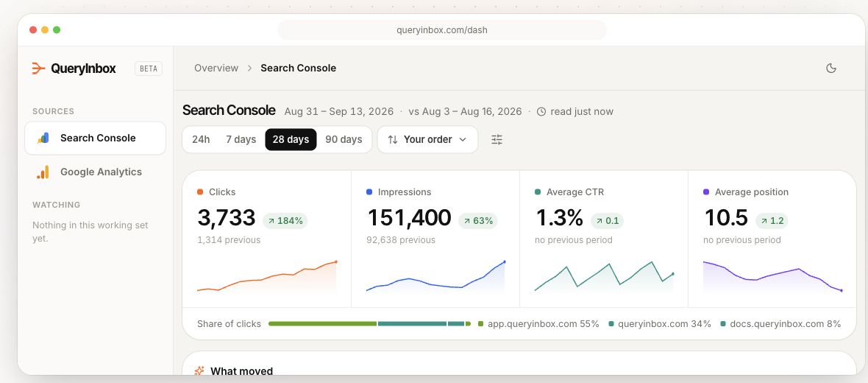
Task: Click the teal queryinbox.com legend swatch
Action: click(611, 323)
